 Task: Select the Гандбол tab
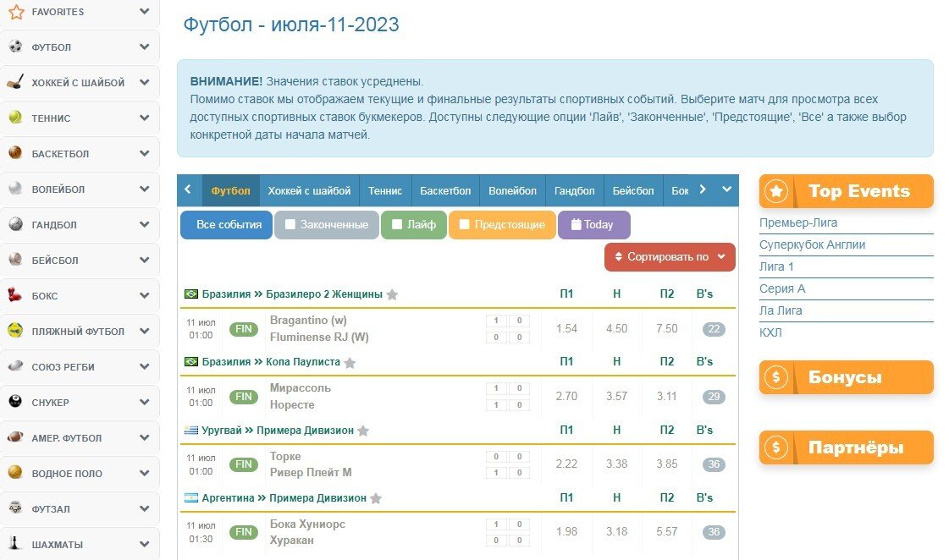(x=574, y=191)
